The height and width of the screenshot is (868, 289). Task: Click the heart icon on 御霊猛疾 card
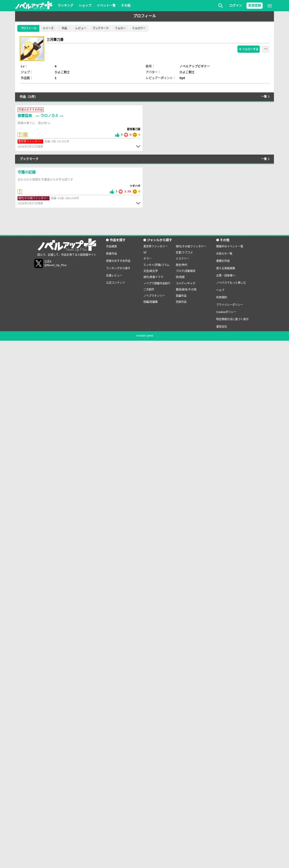(x=126, y=135)
